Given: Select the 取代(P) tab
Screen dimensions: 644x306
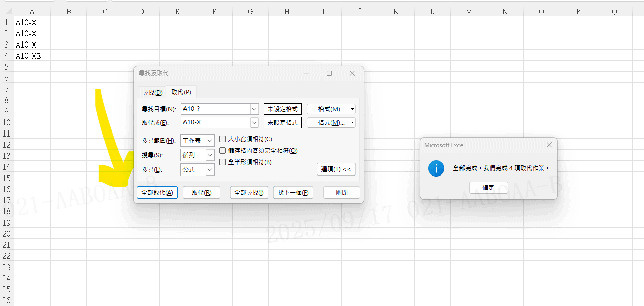Looking at the screenshot, I should [181, 92].
